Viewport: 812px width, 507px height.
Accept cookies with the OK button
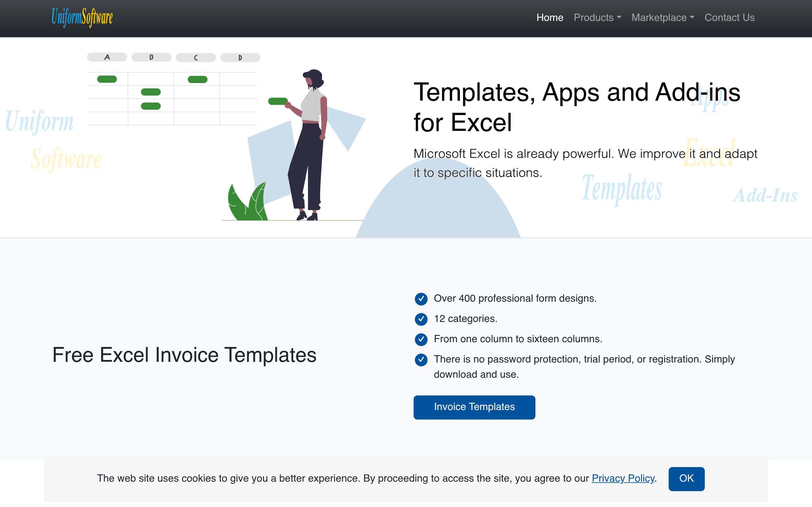(686, 478)
